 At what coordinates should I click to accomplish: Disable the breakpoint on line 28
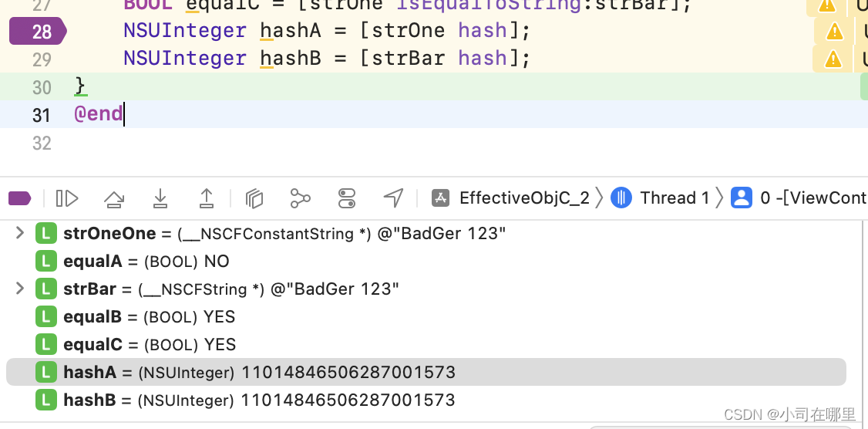pyautogui.click(x=37, y=32)
